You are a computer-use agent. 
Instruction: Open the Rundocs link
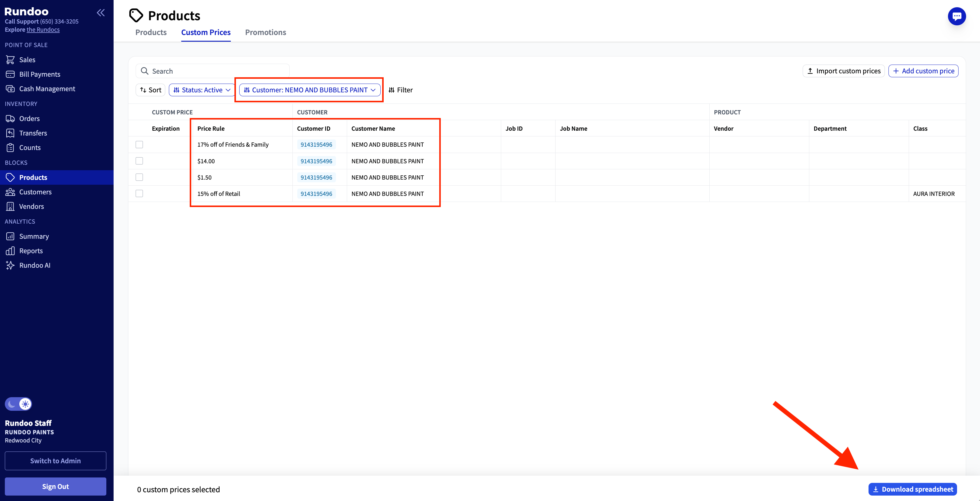coord(43,30)
